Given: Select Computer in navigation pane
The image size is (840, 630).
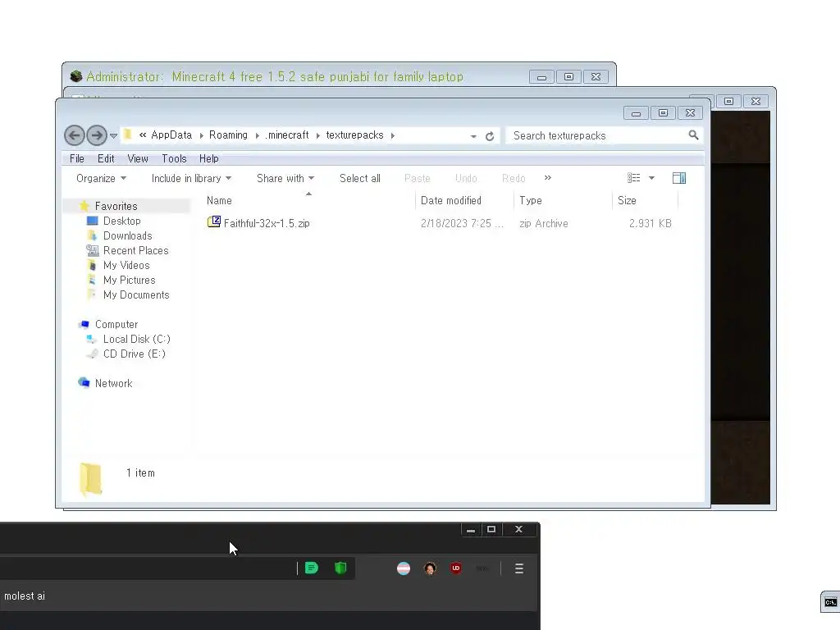Looking at the screenshot, I should click(116, 324).
